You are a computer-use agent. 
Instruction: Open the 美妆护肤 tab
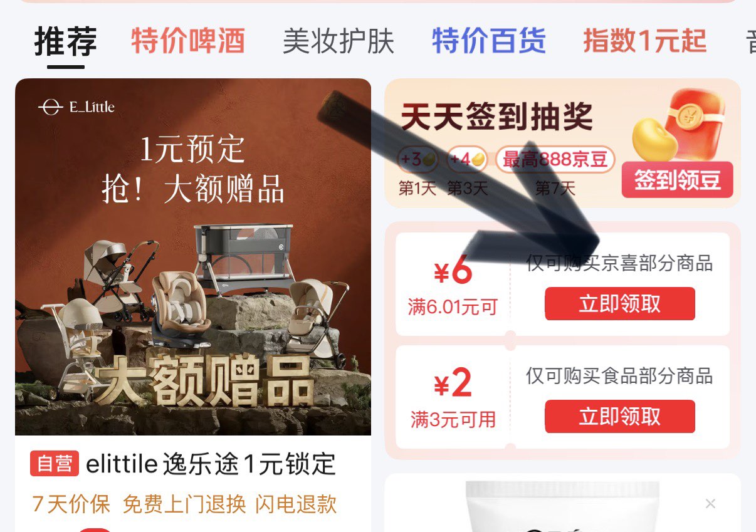pos(339,41)
